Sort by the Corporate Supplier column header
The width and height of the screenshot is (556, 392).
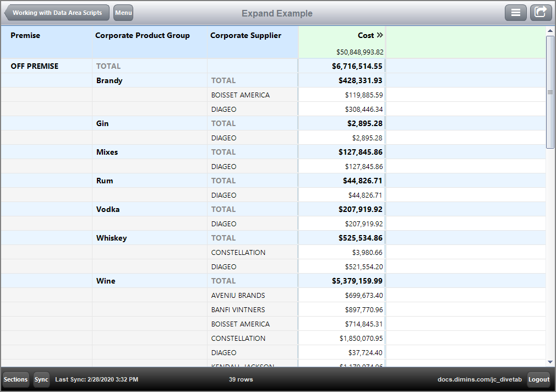click(x=244, y=35)
